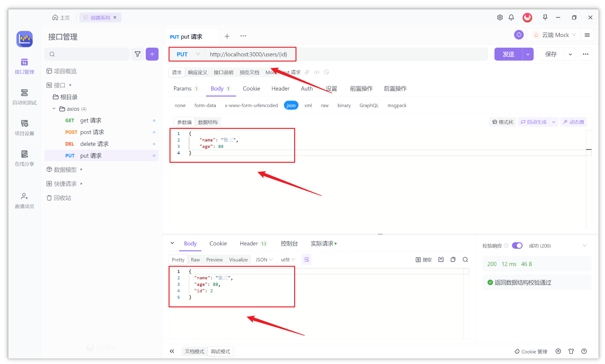Select the xml body type
This screenshot has height=364, width=605.
point(308,105)
